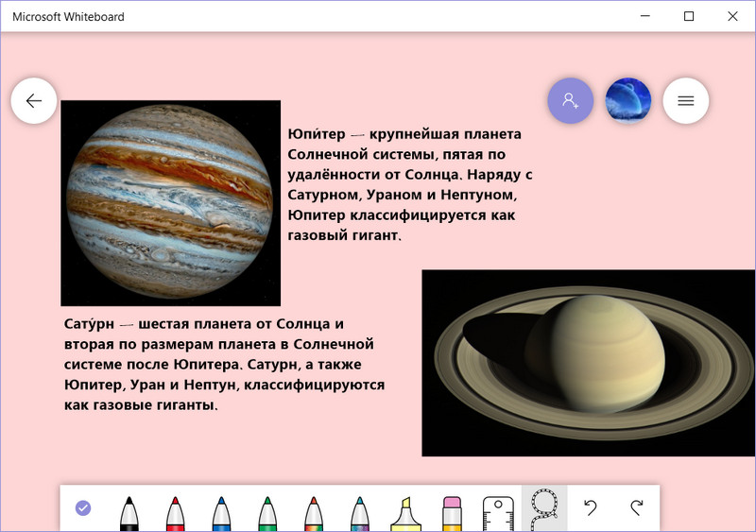
Task: Redo the last action
Action: point(637,507)
